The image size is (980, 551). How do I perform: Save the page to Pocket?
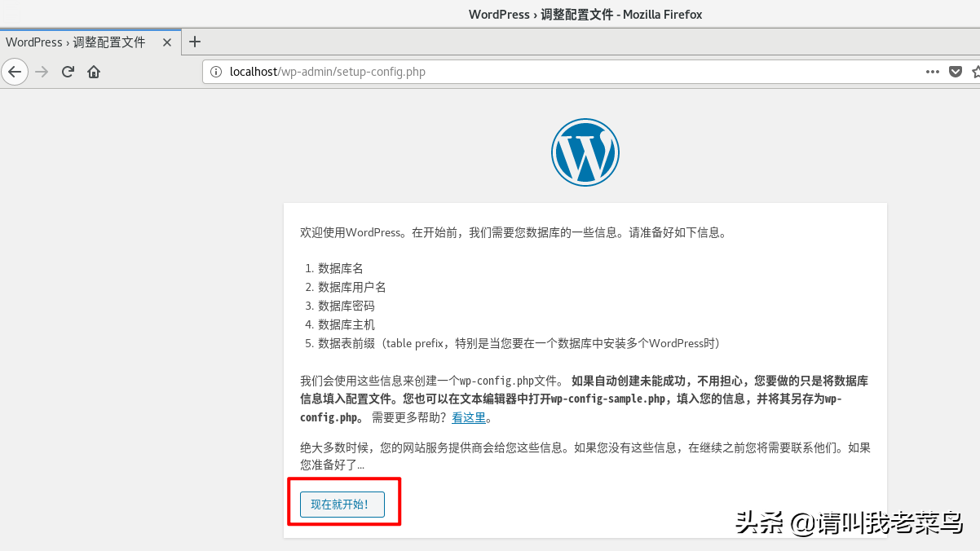coord(956,72)
